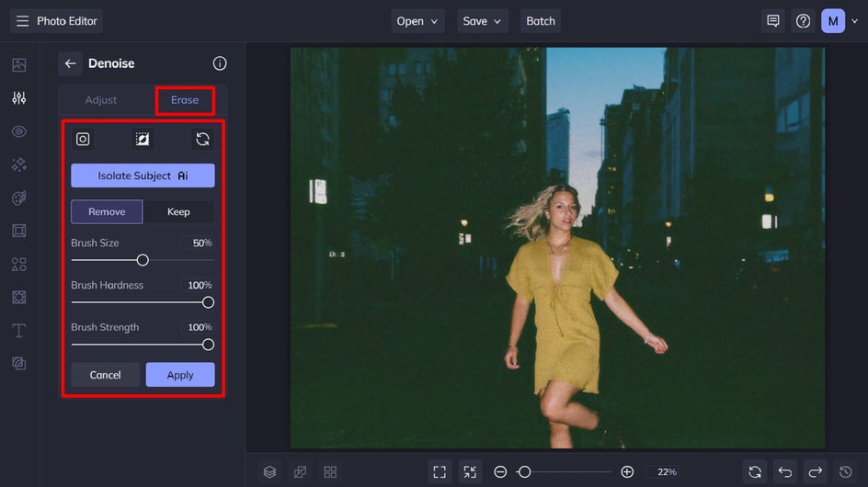The width and height of the screenshot is (868, 487).
Task: Expand the Open dropdown menu
Action: [x=418, y=21]
